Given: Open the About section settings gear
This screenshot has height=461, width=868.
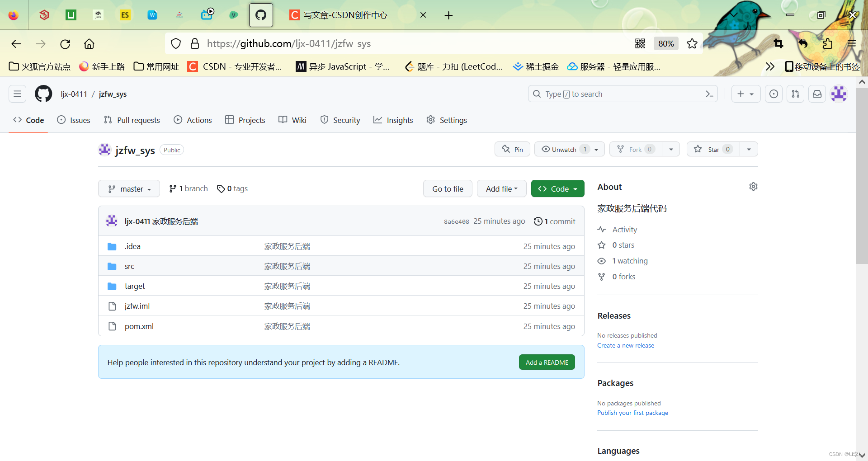Looking at the screenshot, I should tap(753, 186).
